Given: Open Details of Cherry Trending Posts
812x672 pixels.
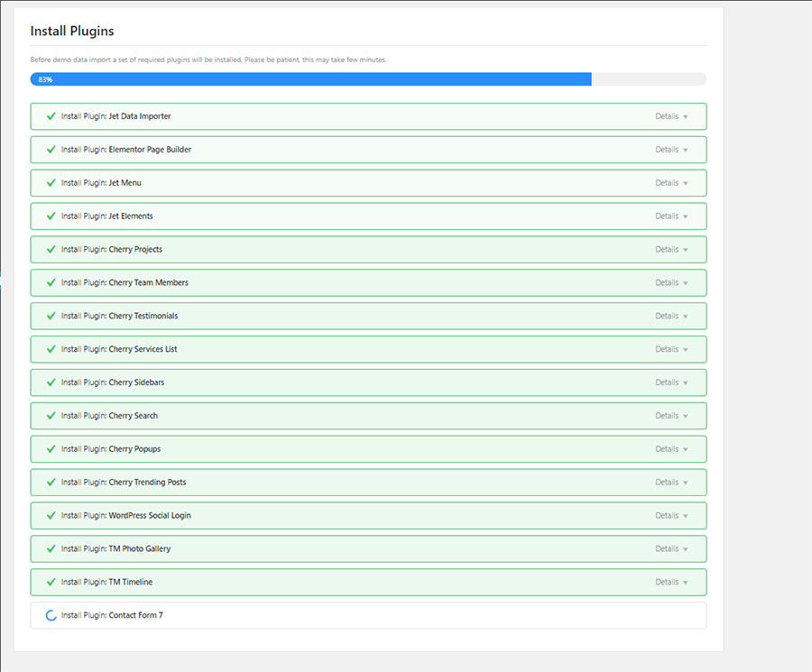Looking at the screenshot, I should tap(671, 482).
